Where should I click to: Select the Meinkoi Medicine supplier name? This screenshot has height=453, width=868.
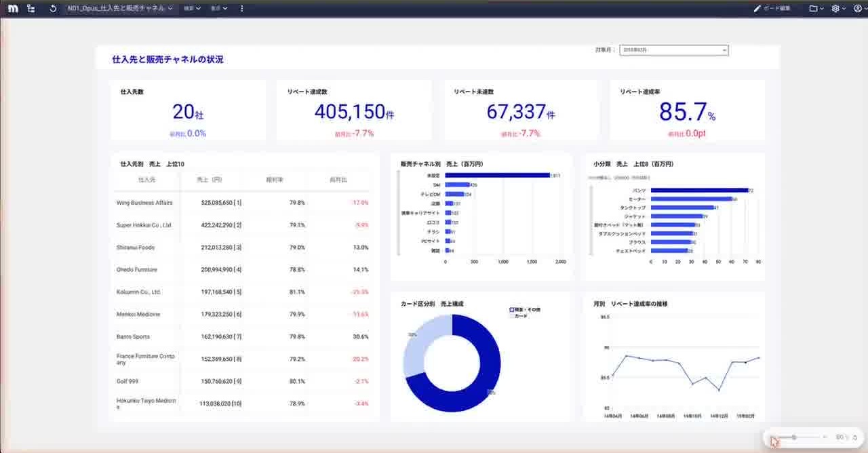(138, 315)
